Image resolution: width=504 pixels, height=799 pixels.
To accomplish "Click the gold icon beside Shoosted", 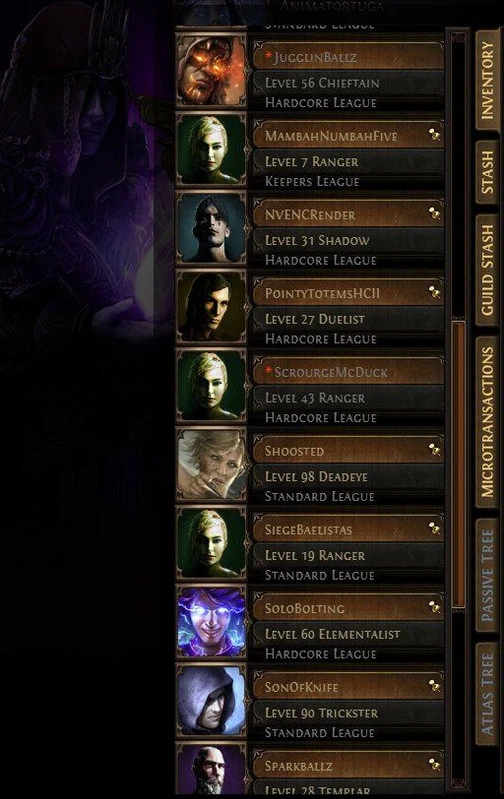I will tap(434, 449).
